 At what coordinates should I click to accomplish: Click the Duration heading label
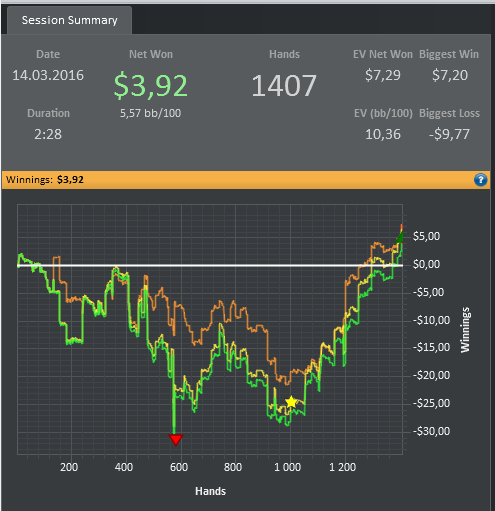tap(48, 113)
